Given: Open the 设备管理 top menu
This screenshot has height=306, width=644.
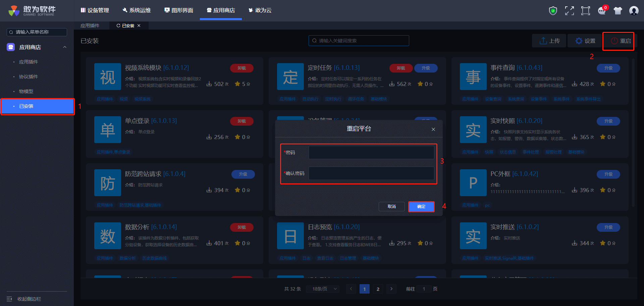Looking at the screenshot, I should click(x=95, y=10).
